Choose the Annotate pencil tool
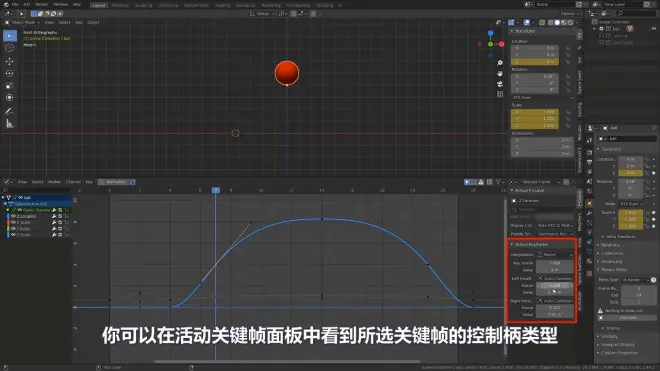The image size is (660, 371). point(9,112)
